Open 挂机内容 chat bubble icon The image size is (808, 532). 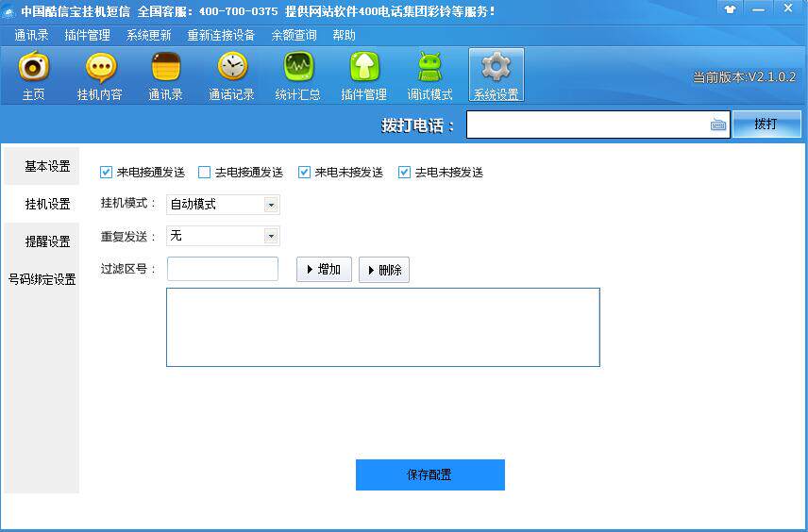[100, 68]
